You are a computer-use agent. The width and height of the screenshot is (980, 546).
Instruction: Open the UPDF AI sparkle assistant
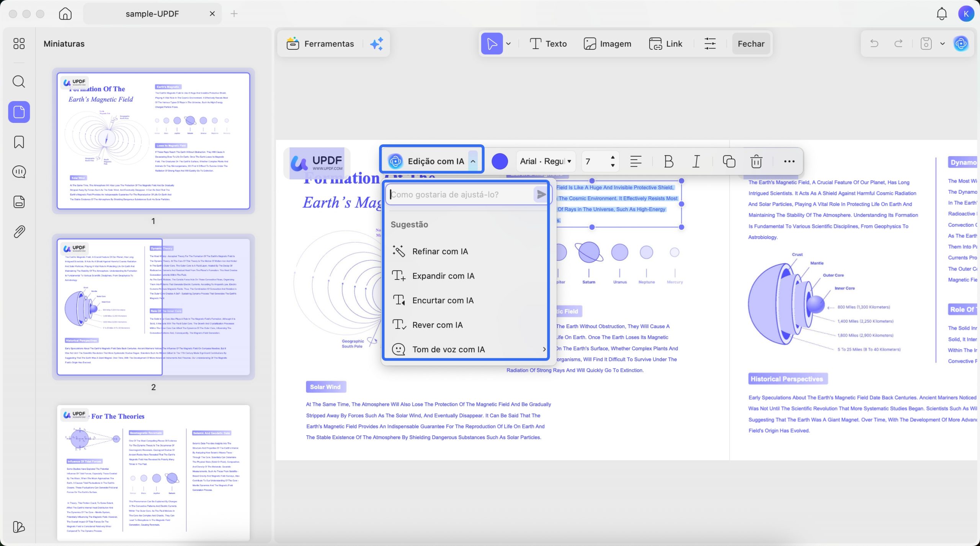click(x=377, y=44)
